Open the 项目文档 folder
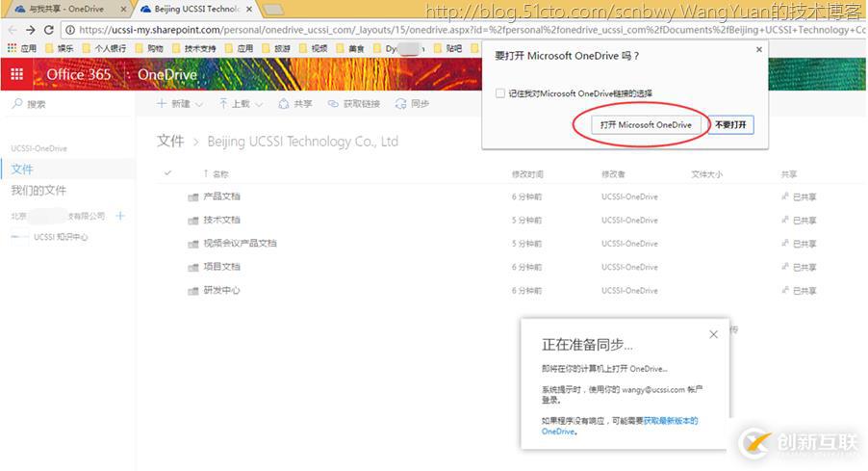 click(x=221, y=267)
